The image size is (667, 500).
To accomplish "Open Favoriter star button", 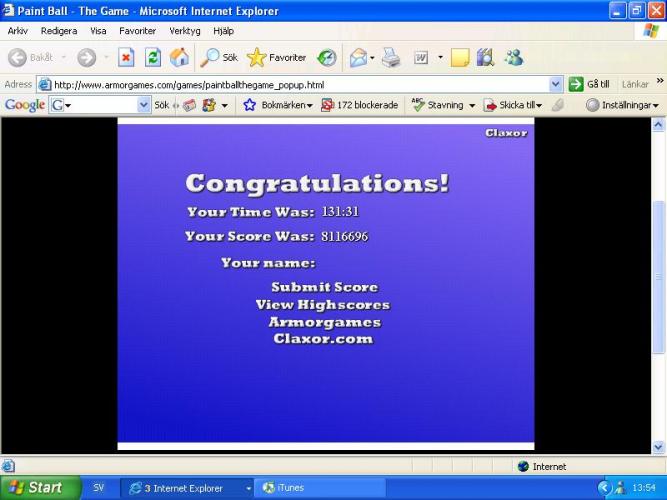I will (x=277, y=58).
